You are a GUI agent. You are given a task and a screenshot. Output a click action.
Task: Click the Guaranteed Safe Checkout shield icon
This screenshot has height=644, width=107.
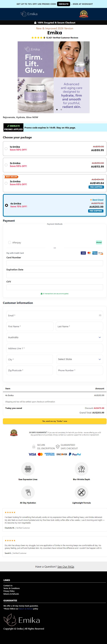(x=58, y=446)
